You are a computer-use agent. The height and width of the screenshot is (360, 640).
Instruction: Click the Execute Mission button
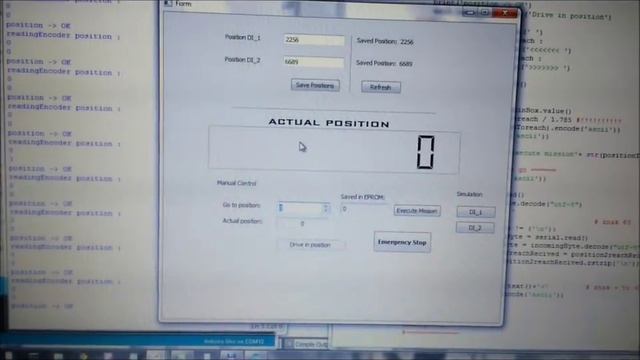coord(417,211)
